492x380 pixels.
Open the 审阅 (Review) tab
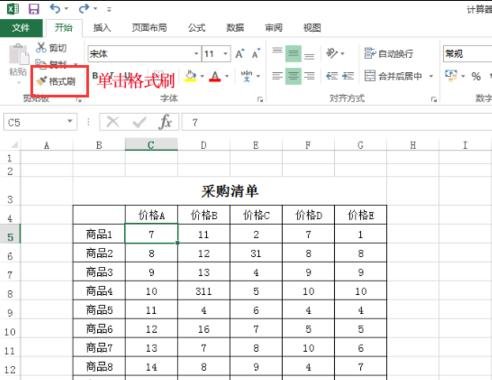(x=274, y=28)
